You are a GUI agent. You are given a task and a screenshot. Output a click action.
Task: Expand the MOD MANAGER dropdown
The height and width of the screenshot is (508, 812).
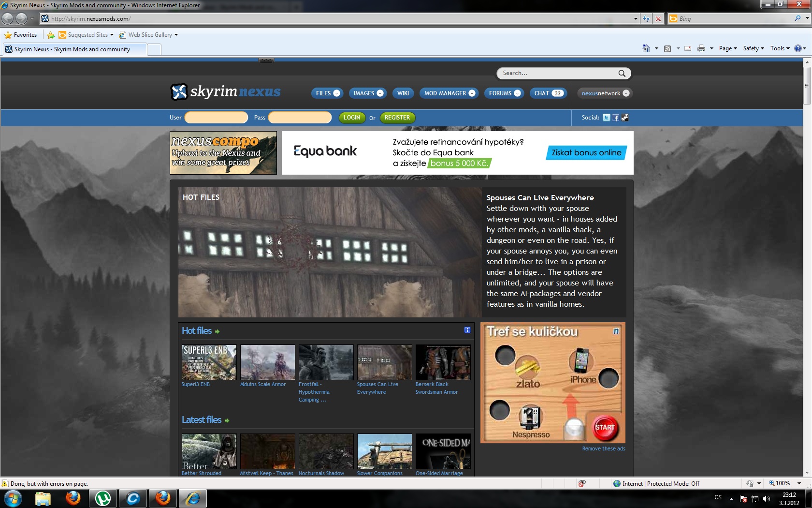[472, 93]
